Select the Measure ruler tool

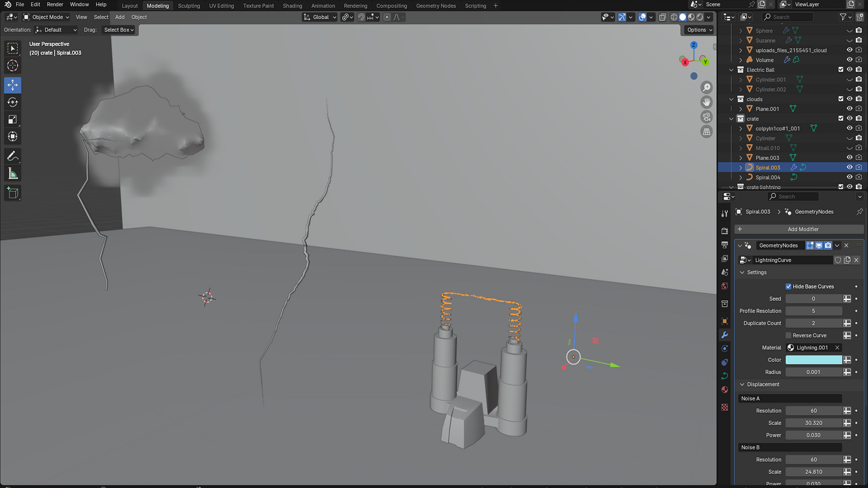click(13, 174)
